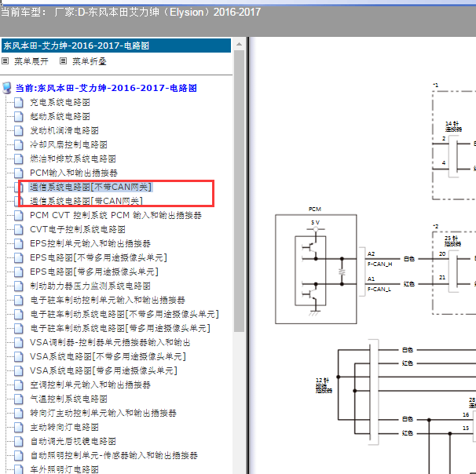
Task: Click the icon beside EPS电路图[带多用途摄像头单元]
Action: click(x=19, y=272)
